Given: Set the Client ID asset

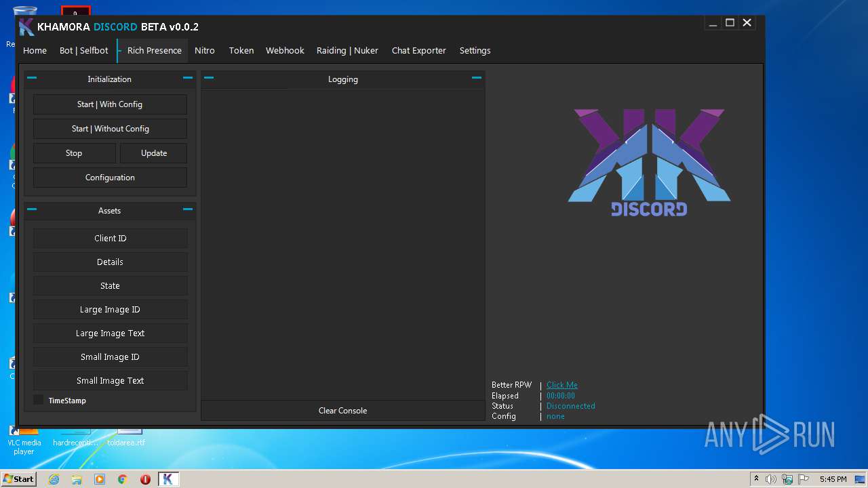Looking at the screenshot, I should coord(111,239).
